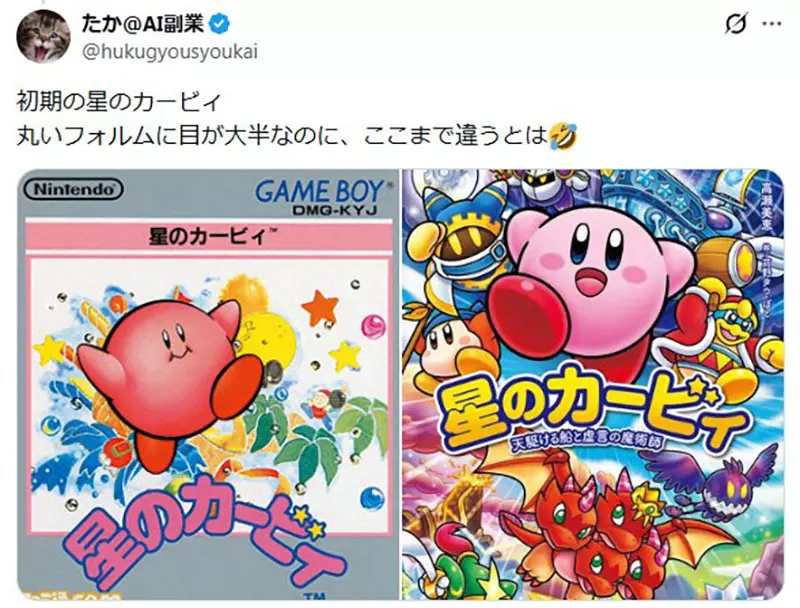Open the colorful Kirby manga cover image

[x=592, y=385]
